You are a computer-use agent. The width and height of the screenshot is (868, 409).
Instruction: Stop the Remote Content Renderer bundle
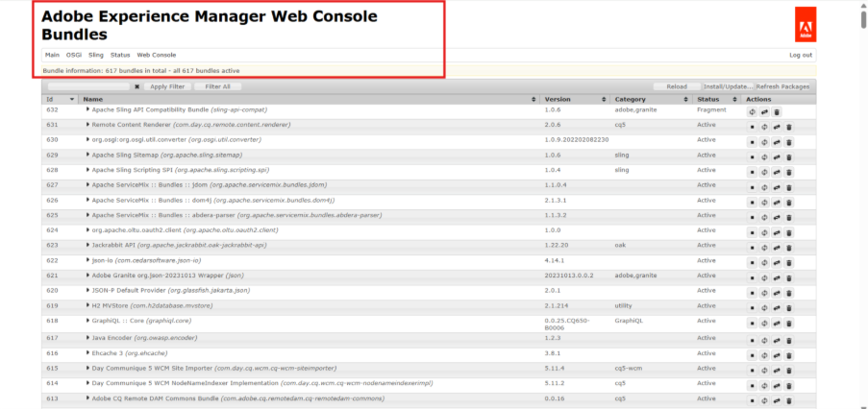pyautogui.click(x=752, y=128)
